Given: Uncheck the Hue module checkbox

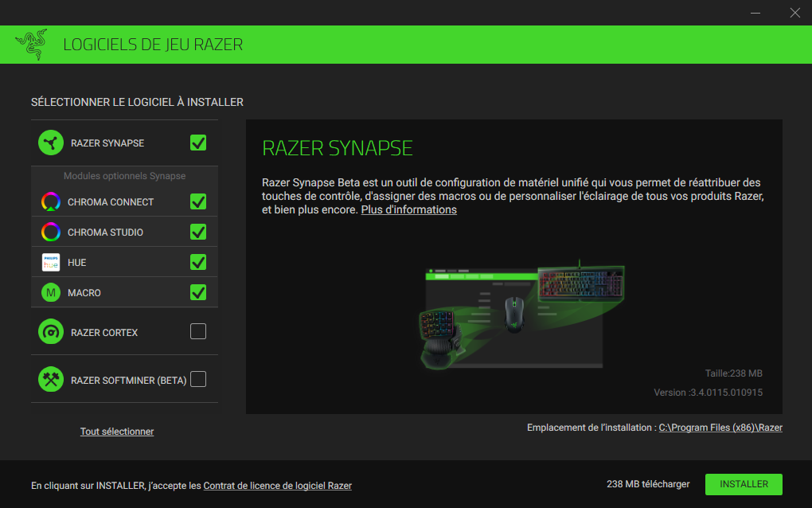Looking at the screenshot, I should [198, 262].
